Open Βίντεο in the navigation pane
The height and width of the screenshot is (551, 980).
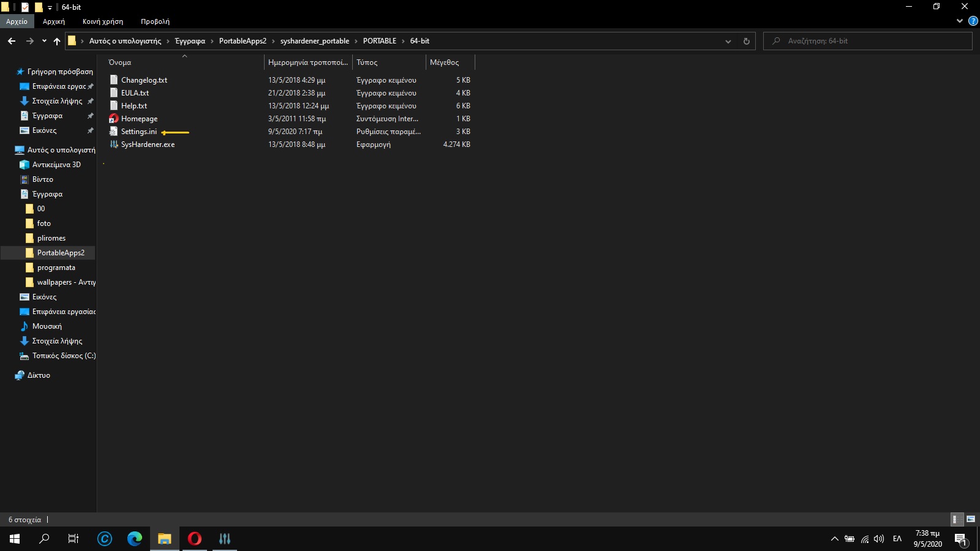tap(43, 179)
